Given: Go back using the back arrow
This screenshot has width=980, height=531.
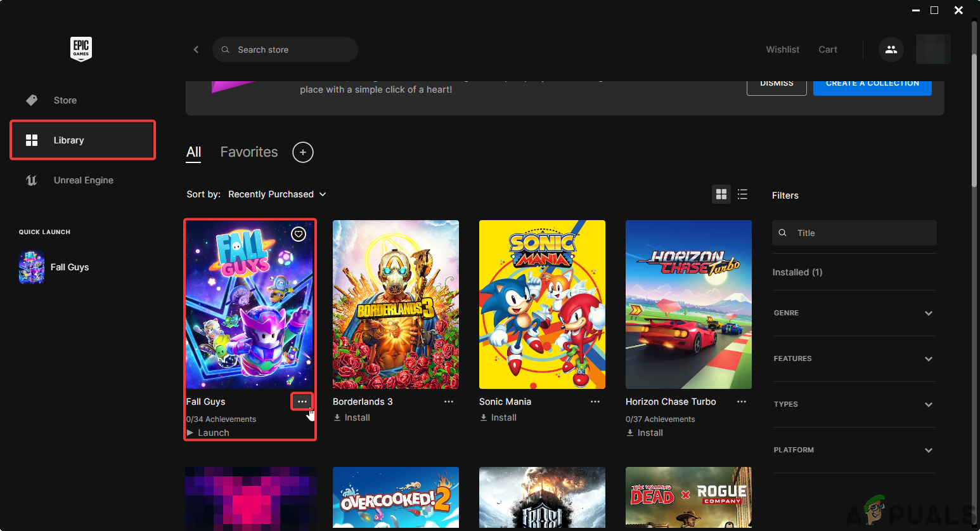Looking at the screenshot, I should click(x=196, y=49).
